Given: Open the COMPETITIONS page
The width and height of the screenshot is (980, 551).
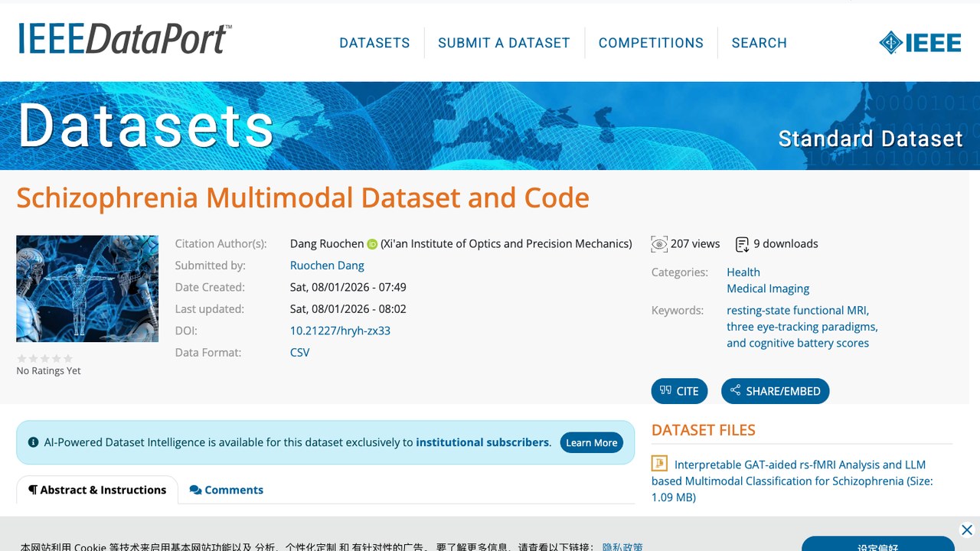Looking at the screenshot, I should point(651,43).
